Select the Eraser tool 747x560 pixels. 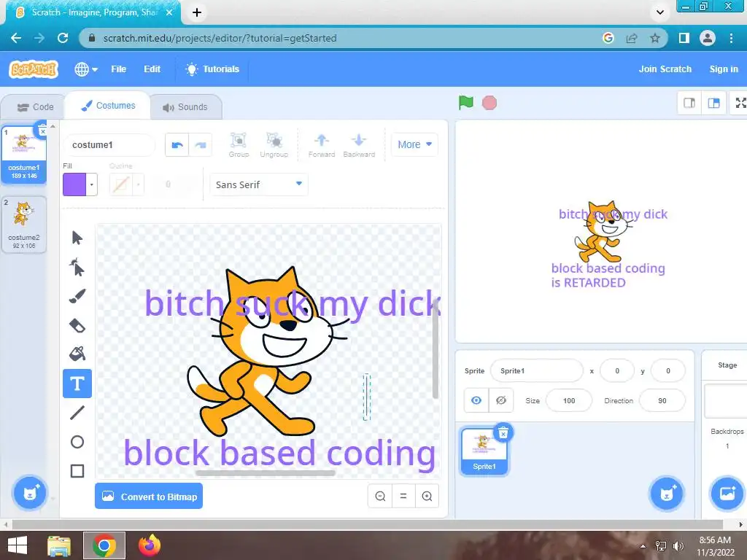[77, 325]
